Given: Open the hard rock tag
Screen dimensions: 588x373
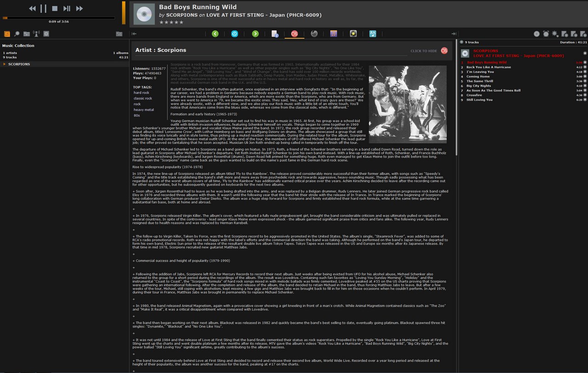Looking at the screenshot, I should (141, 93).
